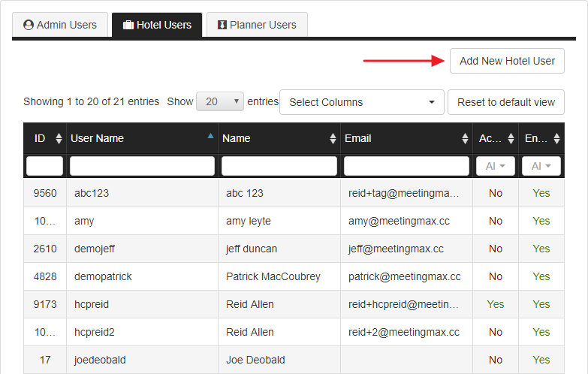
Task: Click Reset to default view button
Action: (506, 102)
